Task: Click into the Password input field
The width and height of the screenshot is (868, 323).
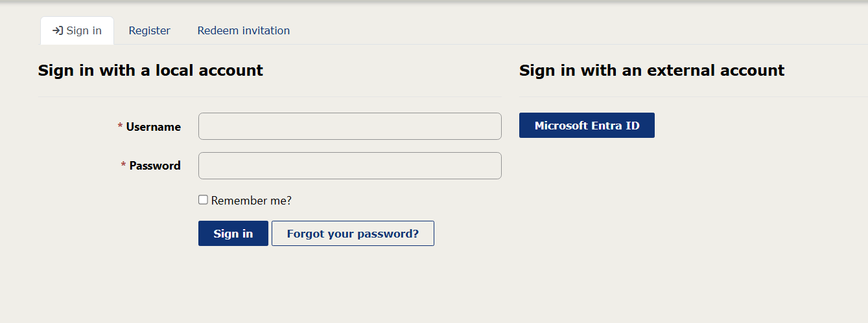Action: (349, 166)
